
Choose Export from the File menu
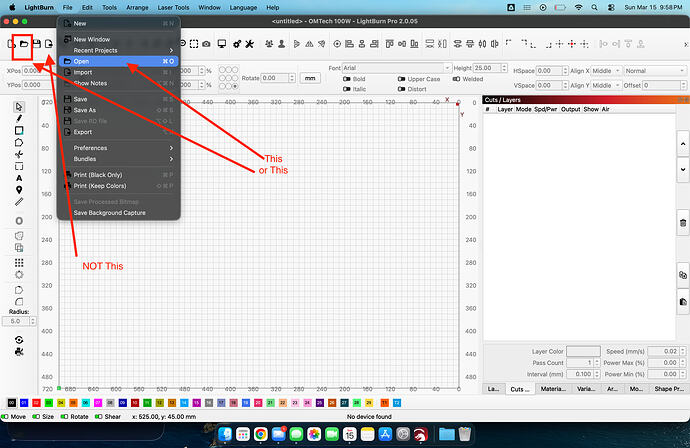(118, 132)
